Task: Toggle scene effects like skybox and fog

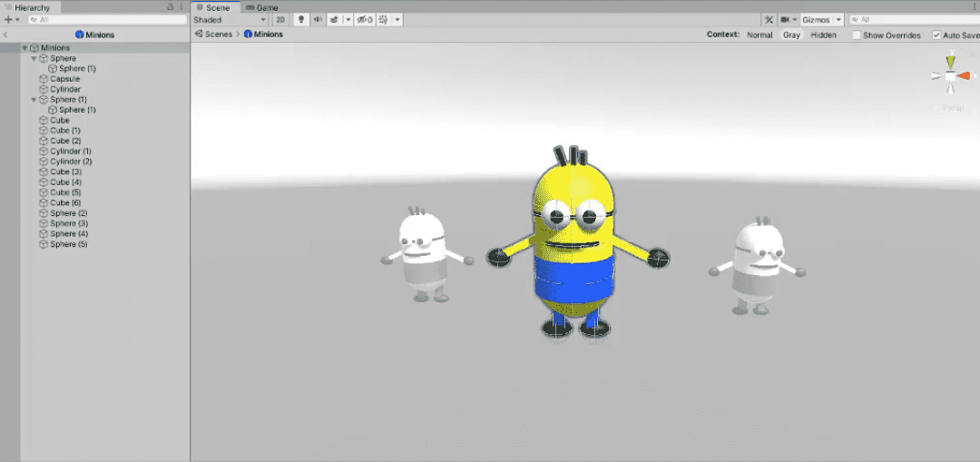Action: 334,20
